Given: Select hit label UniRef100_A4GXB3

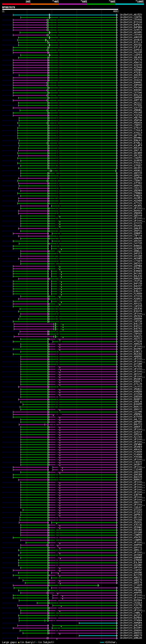Looking at the screenshot, I should [131, 75].
